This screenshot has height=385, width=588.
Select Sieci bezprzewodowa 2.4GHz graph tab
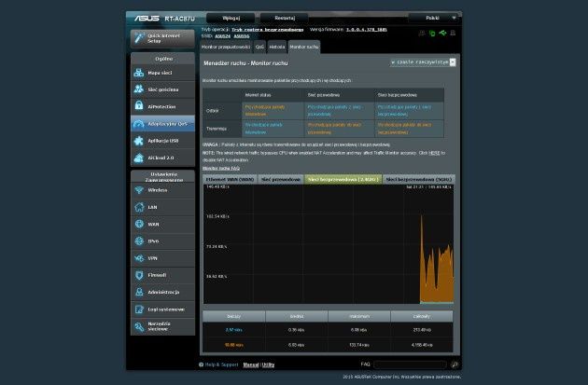(x=343, y=179)
